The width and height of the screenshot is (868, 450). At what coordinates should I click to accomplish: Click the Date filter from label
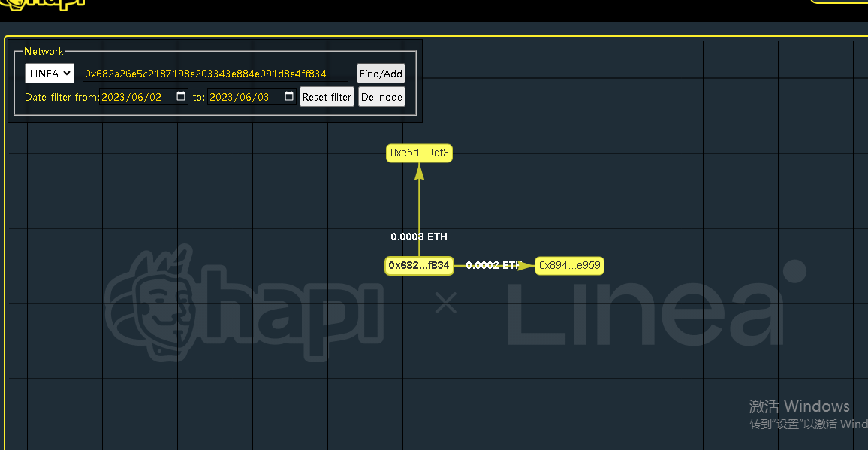pos(62,97)
